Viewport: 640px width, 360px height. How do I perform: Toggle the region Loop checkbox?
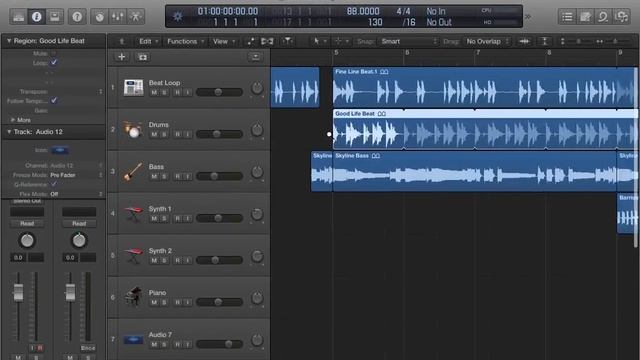pyautogui.click(x=53, y=62)
